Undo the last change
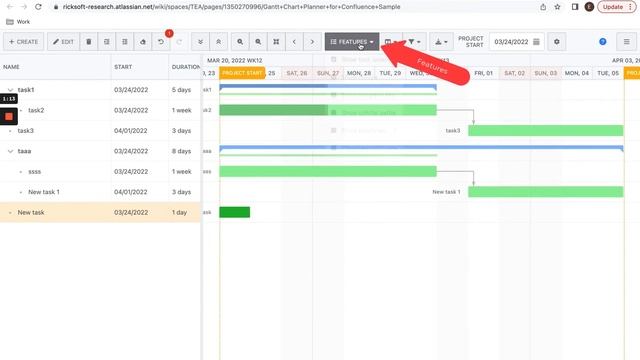The height and width of the screenshot is (360, 640). 161,42
